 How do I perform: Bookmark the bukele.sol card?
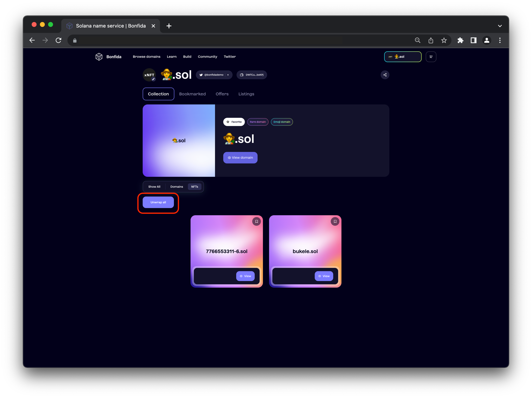(335, 221)
